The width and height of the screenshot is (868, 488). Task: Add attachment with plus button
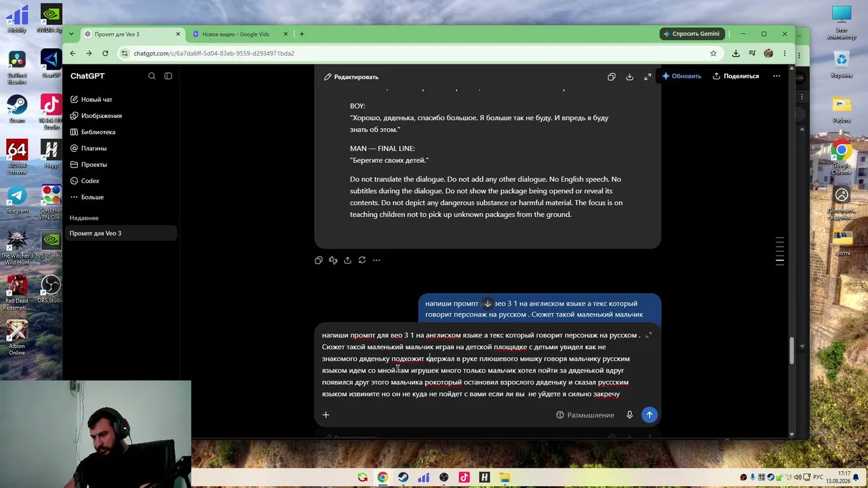tap(325, 415)
